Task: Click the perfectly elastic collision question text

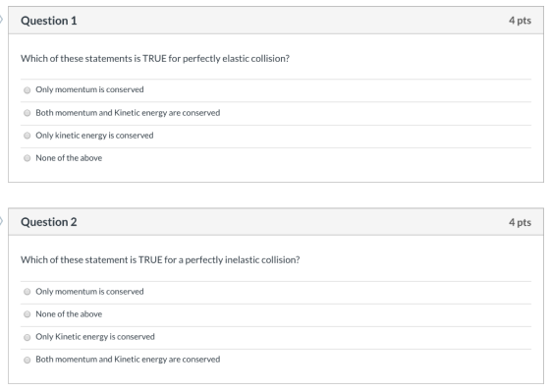Action: click(155, 59)
